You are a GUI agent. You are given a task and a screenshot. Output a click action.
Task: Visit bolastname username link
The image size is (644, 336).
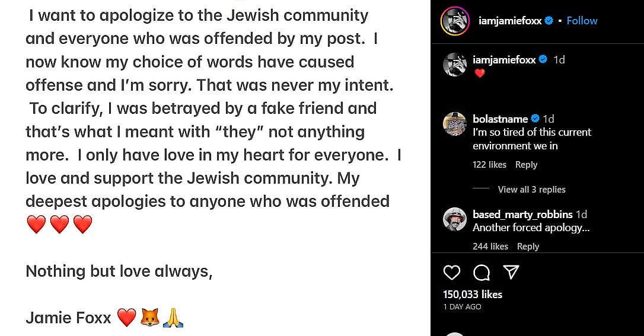[500, 119]
